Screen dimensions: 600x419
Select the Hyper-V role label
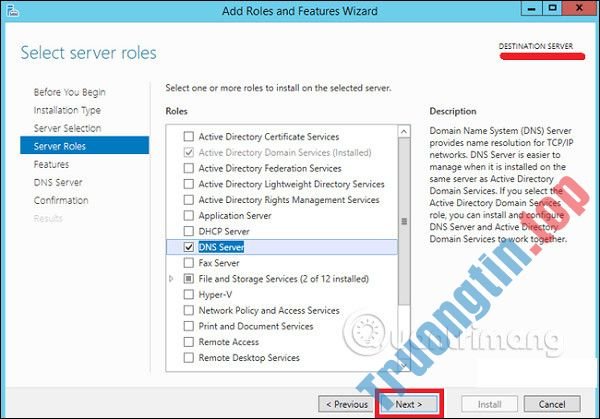pyautogui.click(x=215, y=295)
